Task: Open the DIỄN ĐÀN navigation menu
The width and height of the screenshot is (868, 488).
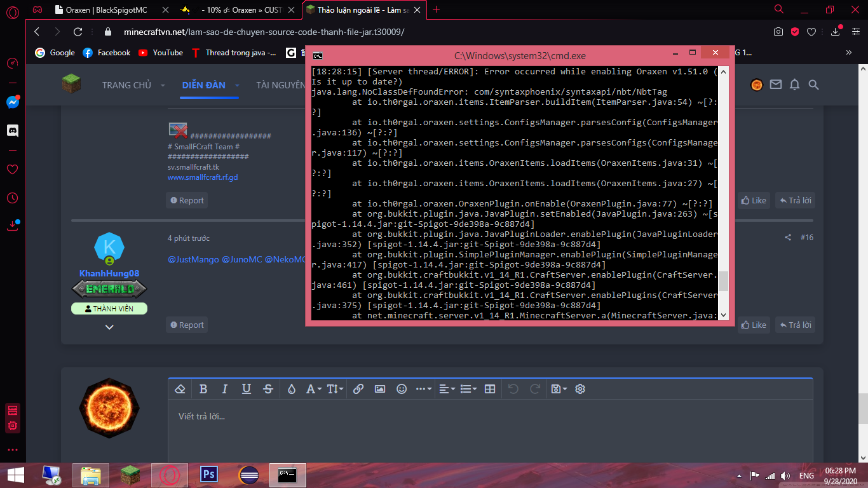Action: [203, 85]
